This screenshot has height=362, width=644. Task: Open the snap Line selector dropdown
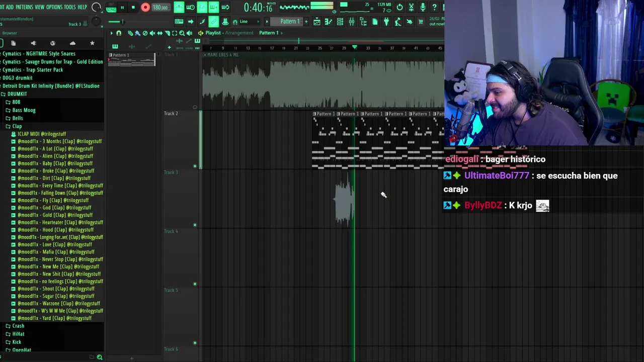pos(249,22)
